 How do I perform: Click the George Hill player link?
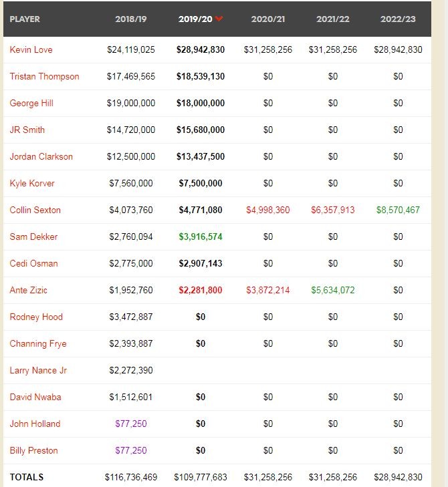coord(31,103)
